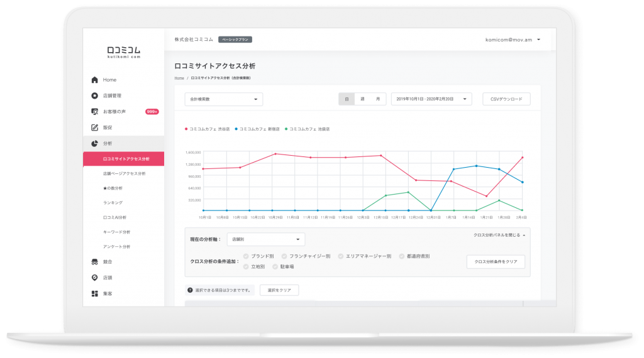
Task: Open the date range dropdown 2019年10月1日
Action: (x=431, y=99)
